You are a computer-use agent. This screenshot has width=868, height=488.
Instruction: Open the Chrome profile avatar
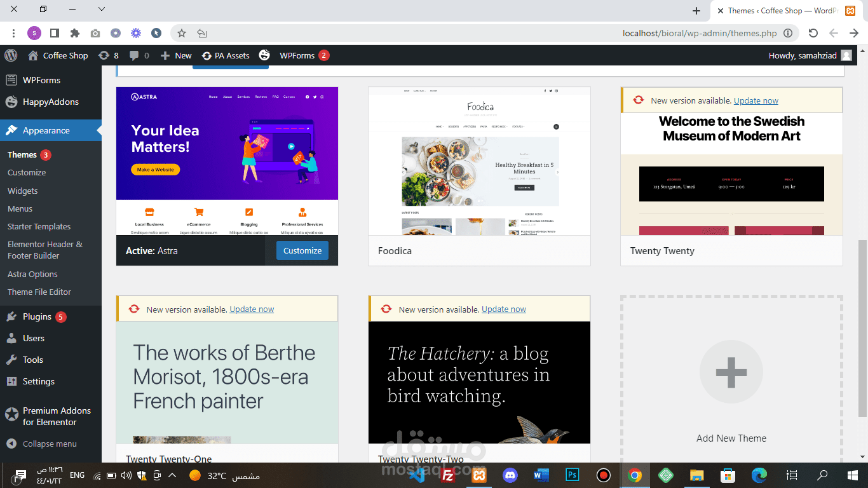click(34, 33)
